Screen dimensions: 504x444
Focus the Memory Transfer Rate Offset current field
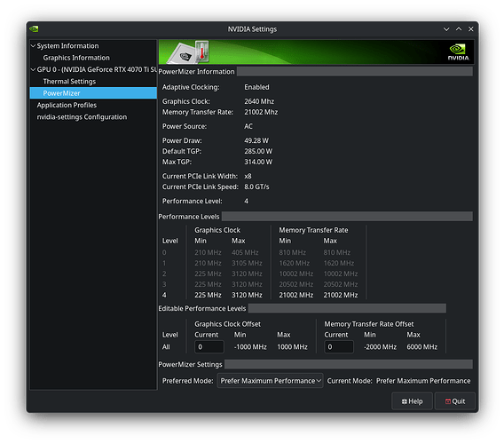click(x=339, y=347)
